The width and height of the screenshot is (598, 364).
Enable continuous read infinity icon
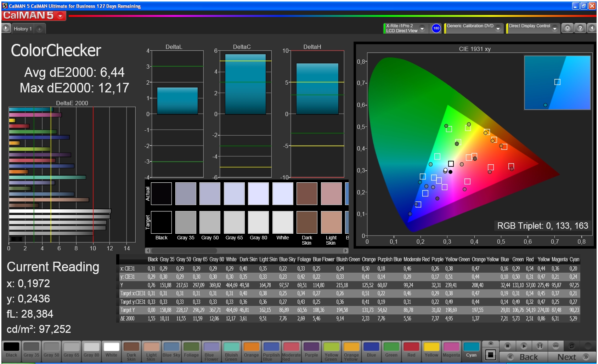[x=555, y=346]
